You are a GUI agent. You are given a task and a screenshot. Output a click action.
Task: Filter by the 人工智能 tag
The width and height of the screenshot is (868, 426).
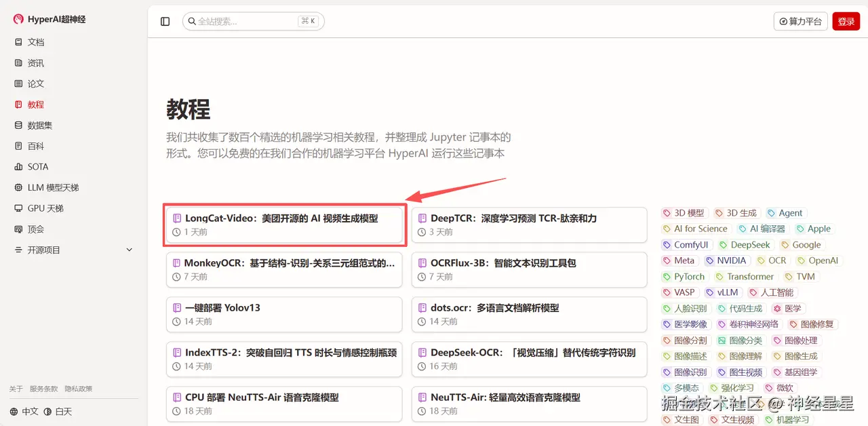pyautogui.click(x=772, y=292)
